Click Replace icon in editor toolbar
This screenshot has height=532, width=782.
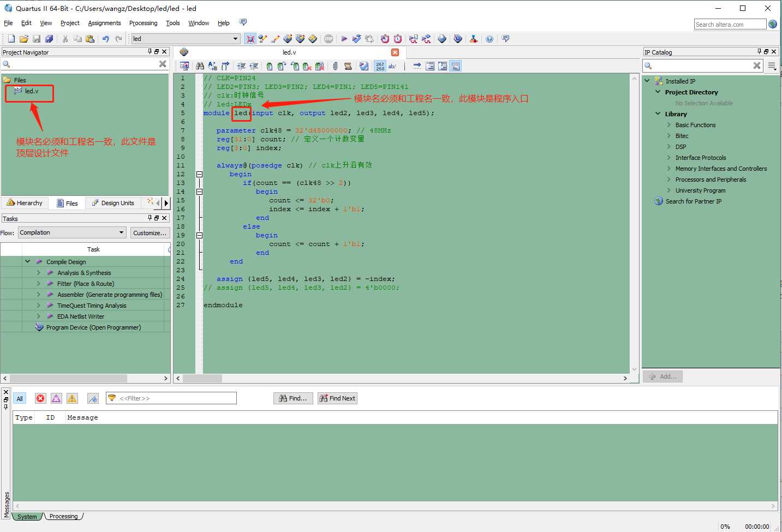(x=212, y=66)
